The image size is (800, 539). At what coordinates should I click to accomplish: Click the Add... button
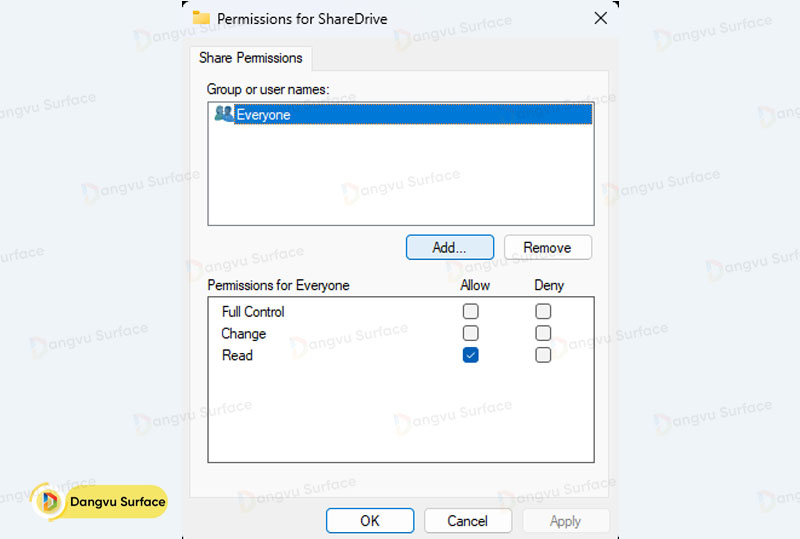click(449, 247)
